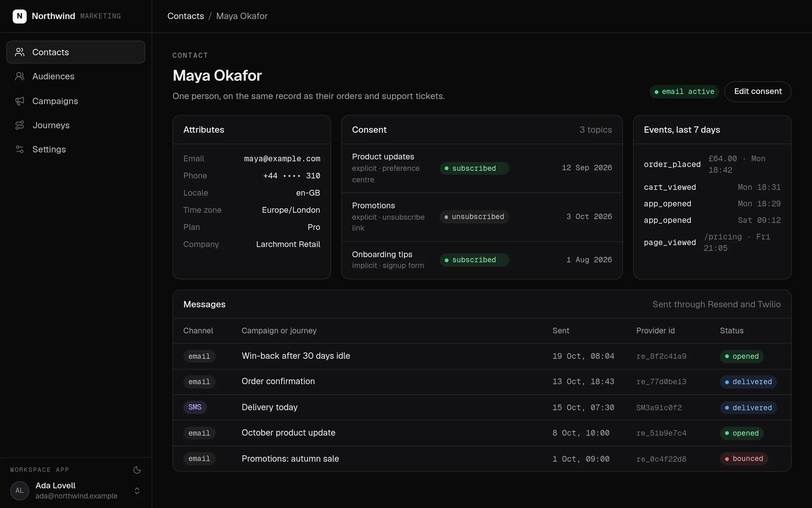
Task: Open the Win-back after 30 days idle message
Action: point(482,356)
